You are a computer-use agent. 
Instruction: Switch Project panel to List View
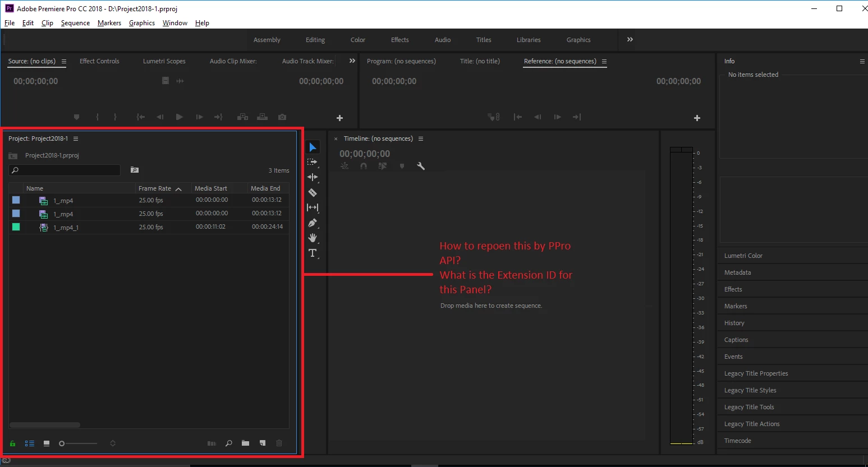pyautogui.click(x=29, y=443)
